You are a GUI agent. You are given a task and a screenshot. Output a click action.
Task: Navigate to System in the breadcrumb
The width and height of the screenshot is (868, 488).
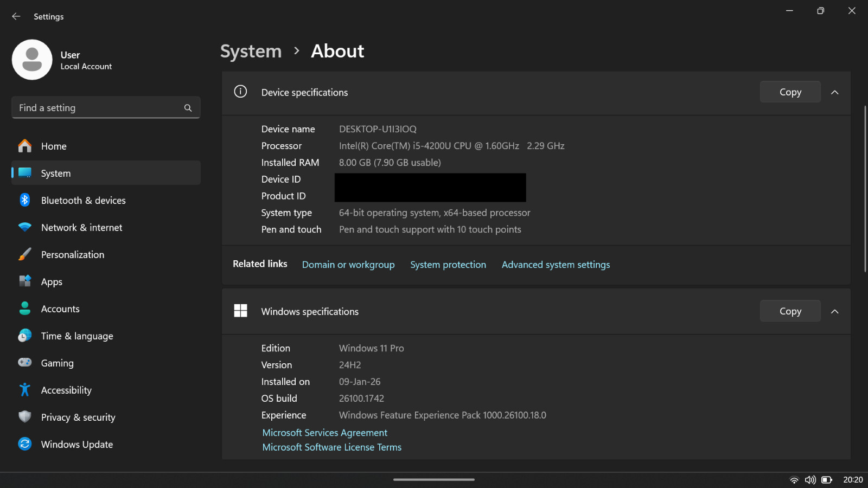click(251, 51)
